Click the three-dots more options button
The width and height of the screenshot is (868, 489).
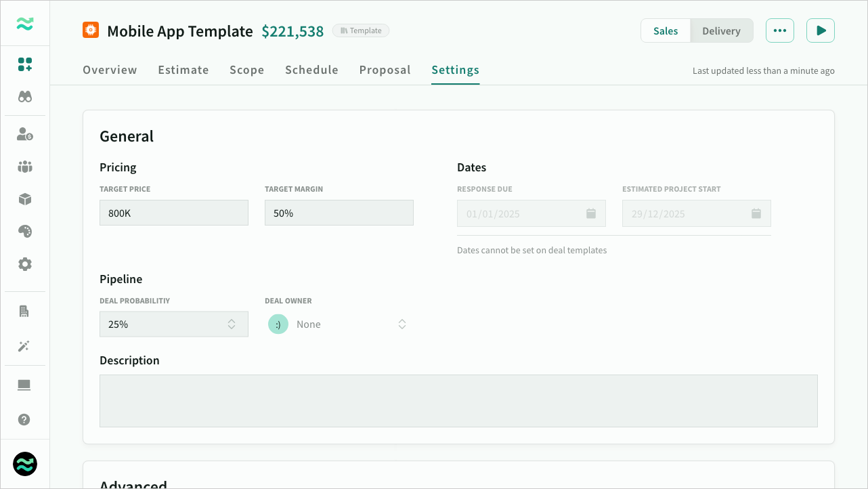(x=780, y=30)
